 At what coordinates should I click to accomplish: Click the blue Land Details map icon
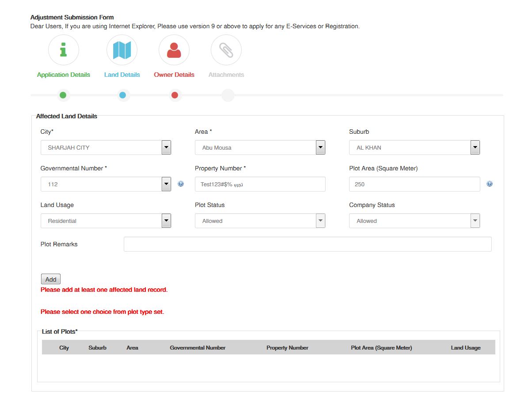point(122,50)
